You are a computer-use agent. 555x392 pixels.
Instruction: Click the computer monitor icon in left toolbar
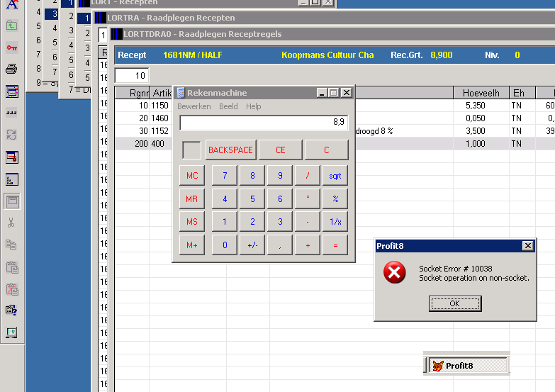point(11,332)
